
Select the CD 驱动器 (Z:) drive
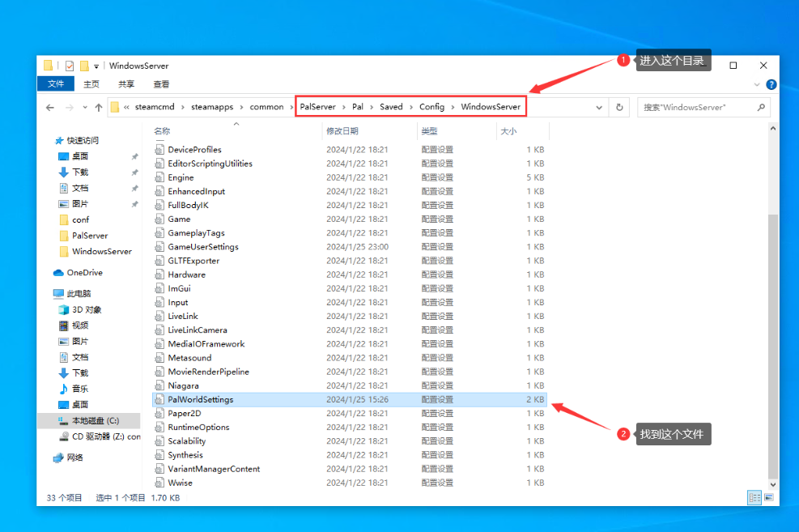(106, 436)
